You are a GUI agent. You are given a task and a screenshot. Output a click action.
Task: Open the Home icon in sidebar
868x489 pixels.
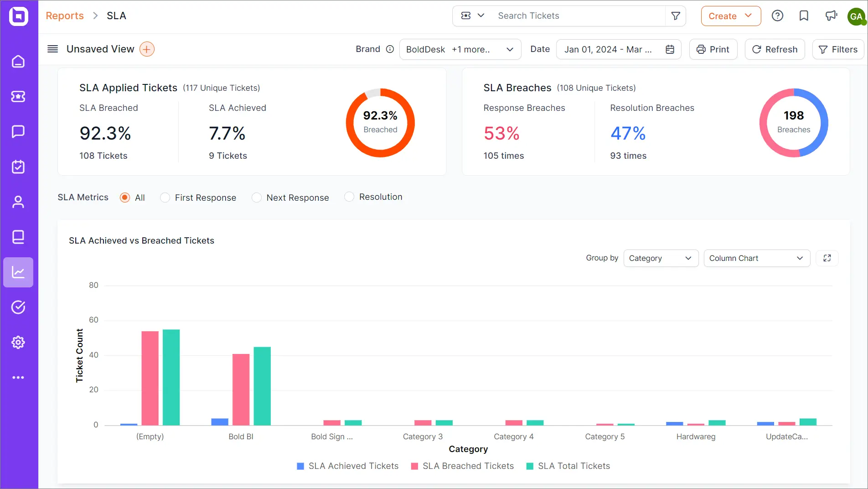18,62
